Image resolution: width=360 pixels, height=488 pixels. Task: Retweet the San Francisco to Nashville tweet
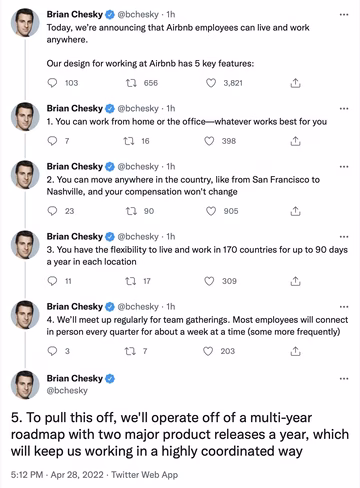(131, 211)
